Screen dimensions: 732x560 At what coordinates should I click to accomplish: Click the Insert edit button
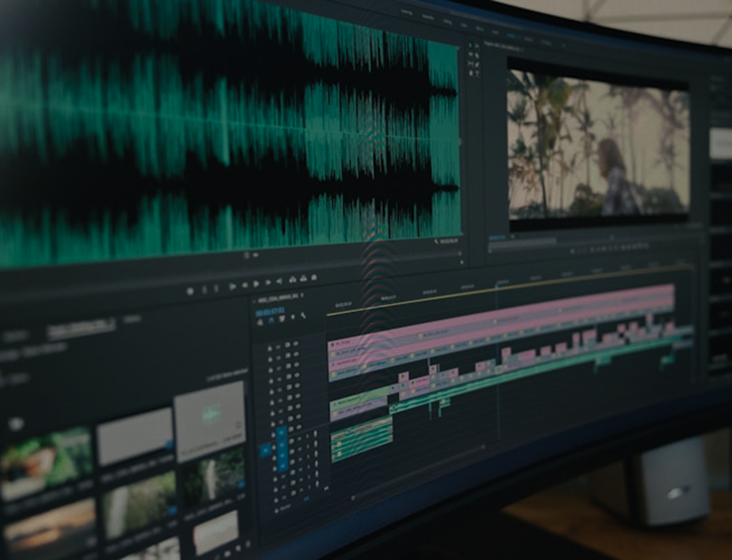point(292,279)
